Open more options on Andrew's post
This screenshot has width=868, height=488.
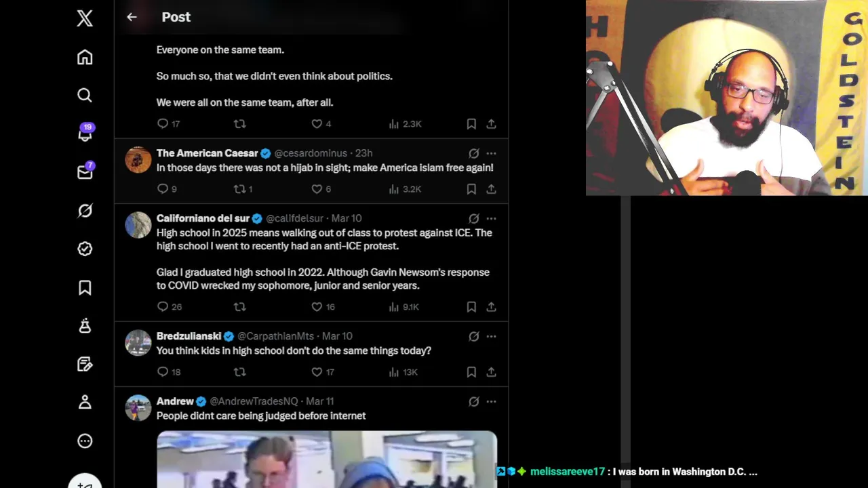click(491, 401)
